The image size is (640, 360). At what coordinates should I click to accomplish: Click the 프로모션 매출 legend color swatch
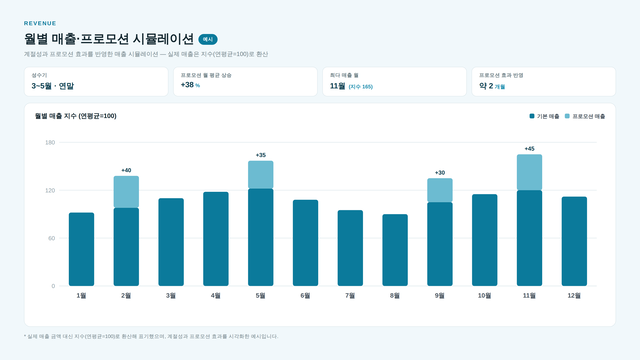pyautogui.click(x=567, y=116)
